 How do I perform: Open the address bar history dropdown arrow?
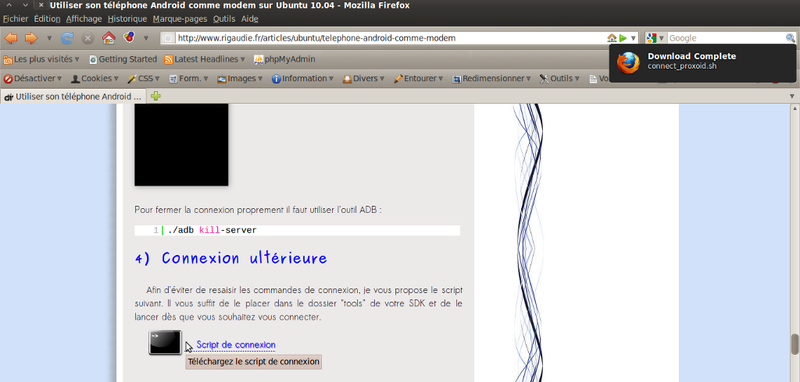(634, 38)
